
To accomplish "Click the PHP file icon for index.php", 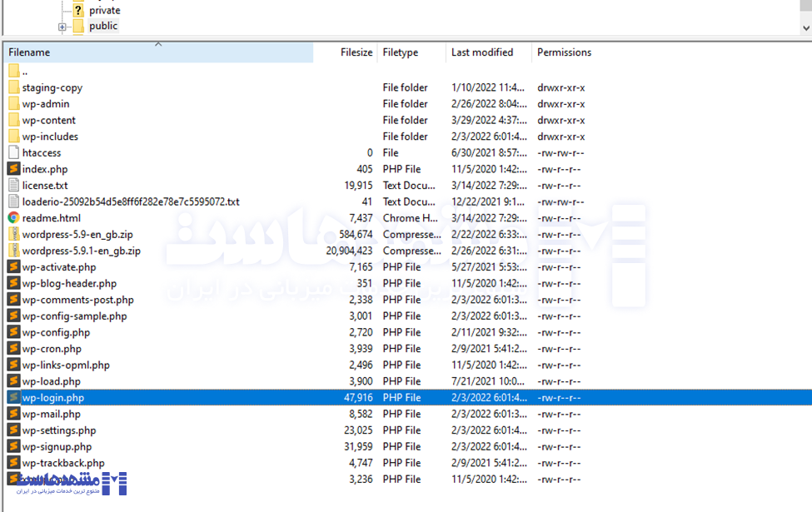I will point(13,169).
